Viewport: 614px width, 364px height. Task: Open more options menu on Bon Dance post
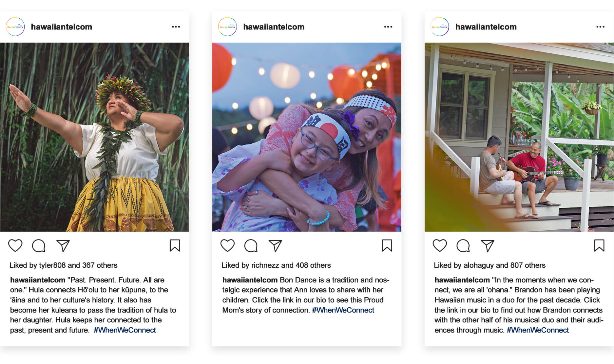coord(388,27)
